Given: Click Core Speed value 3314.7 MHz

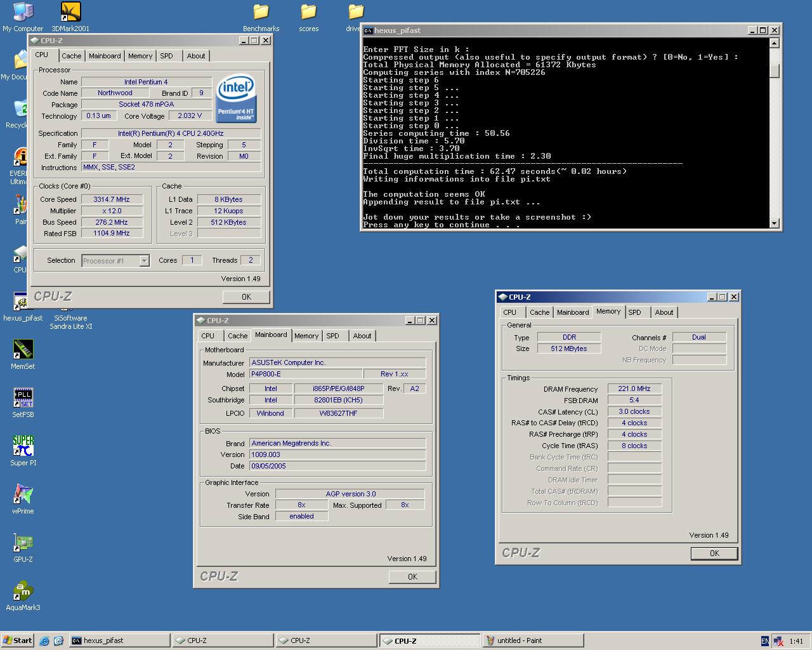Looking at the screenshot, I should click(112, 199).
